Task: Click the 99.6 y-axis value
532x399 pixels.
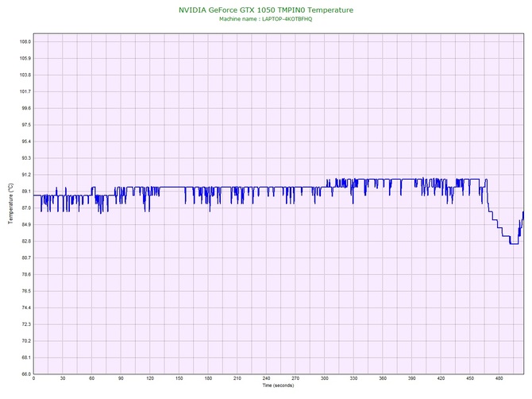Action: click(25, 108)
